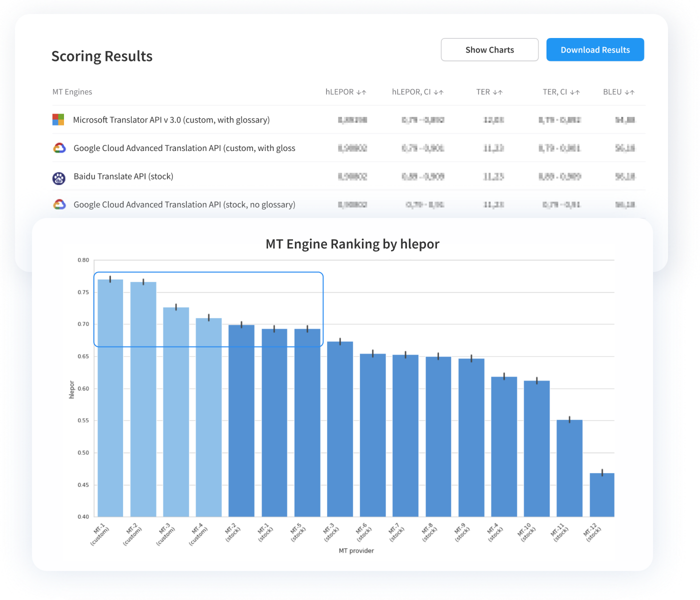Sort table by hLEPOR column arrows

[361, 92]
